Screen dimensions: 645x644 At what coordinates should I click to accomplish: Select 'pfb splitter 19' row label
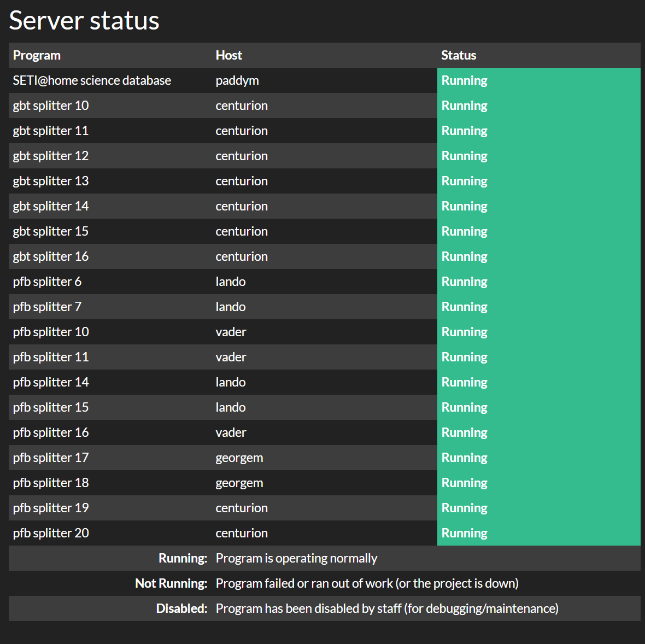coord(51,507)
